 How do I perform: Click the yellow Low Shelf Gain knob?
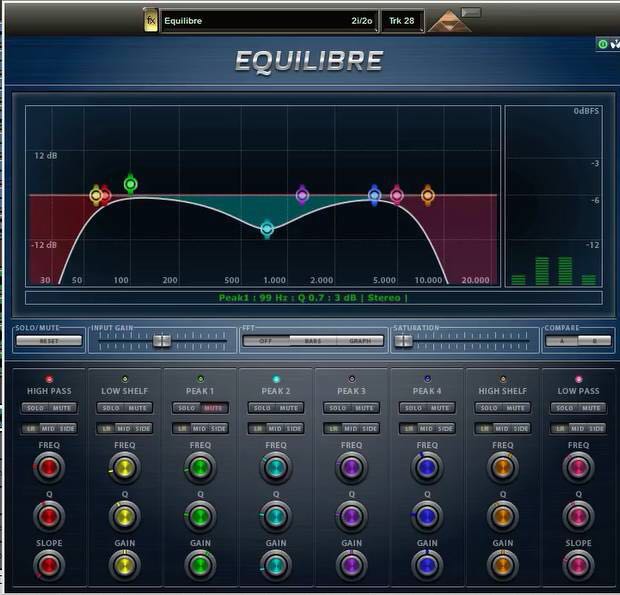125,565
